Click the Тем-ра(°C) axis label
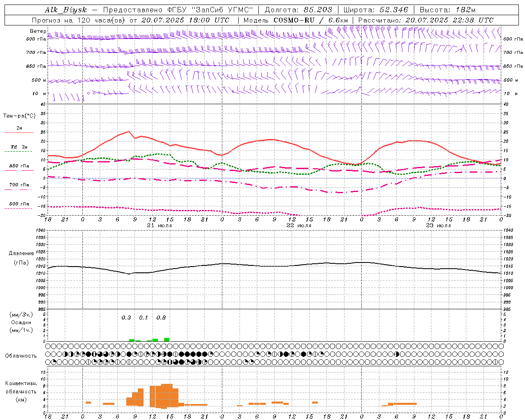The height and width of the screenshot is (420, 525). pos(19,116)
